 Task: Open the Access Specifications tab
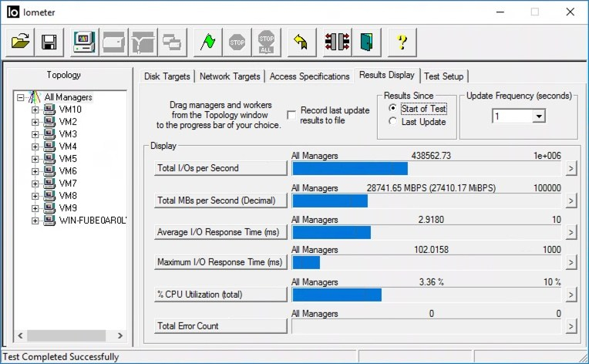coord(309,76)
